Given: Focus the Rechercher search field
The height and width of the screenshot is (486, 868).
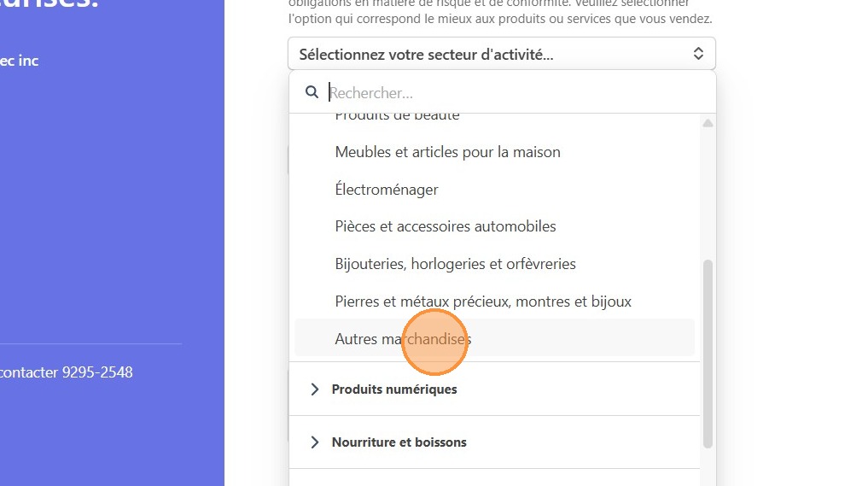Looking at the screenshot, I should tap(512, 92).
